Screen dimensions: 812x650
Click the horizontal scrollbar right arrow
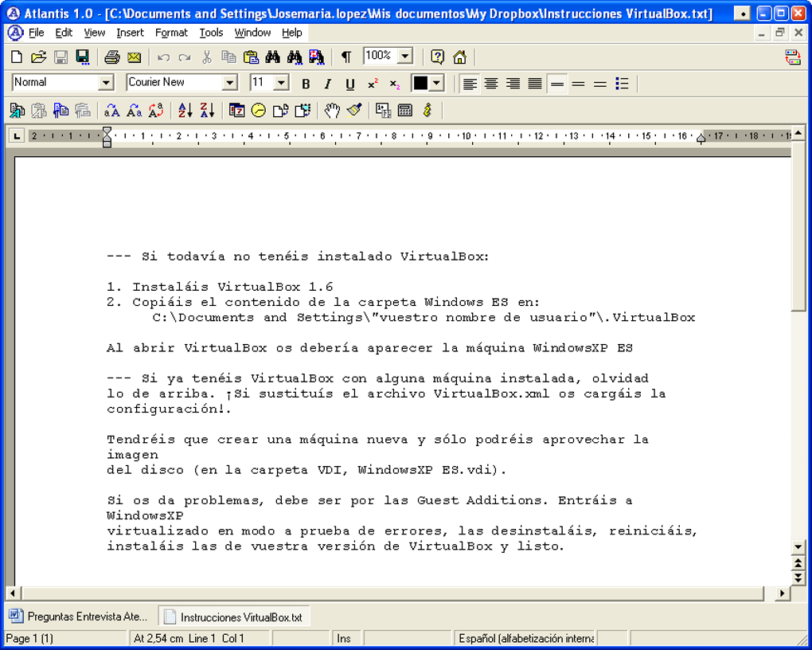pos(782,593)
